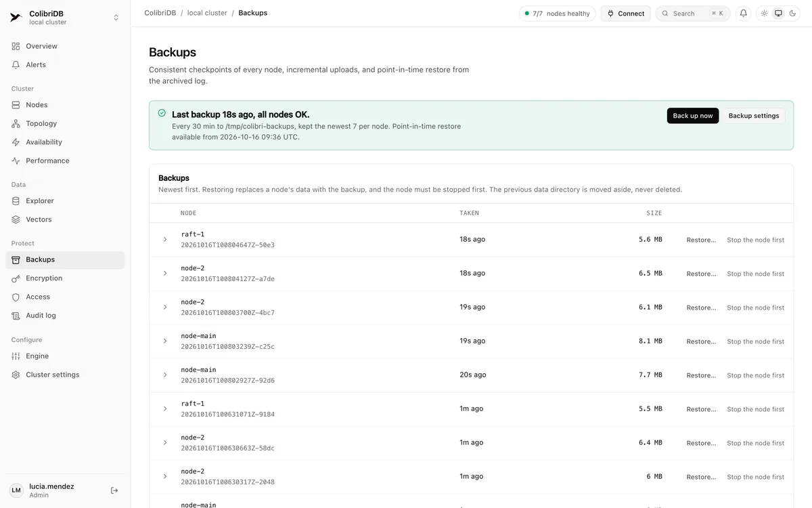
Task: Expand node-2 backup ending 2048
Action: click(x=165, y=477)
